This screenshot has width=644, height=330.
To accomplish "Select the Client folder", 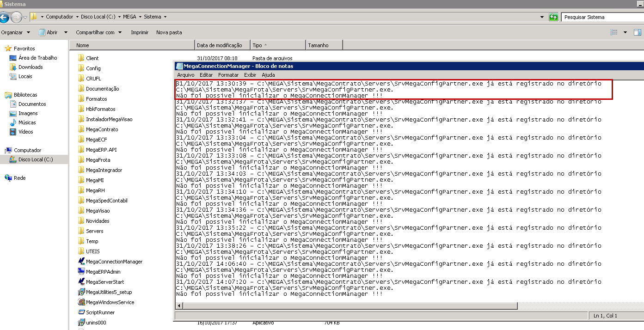I will pyautogui.click(x=92, y=58).
